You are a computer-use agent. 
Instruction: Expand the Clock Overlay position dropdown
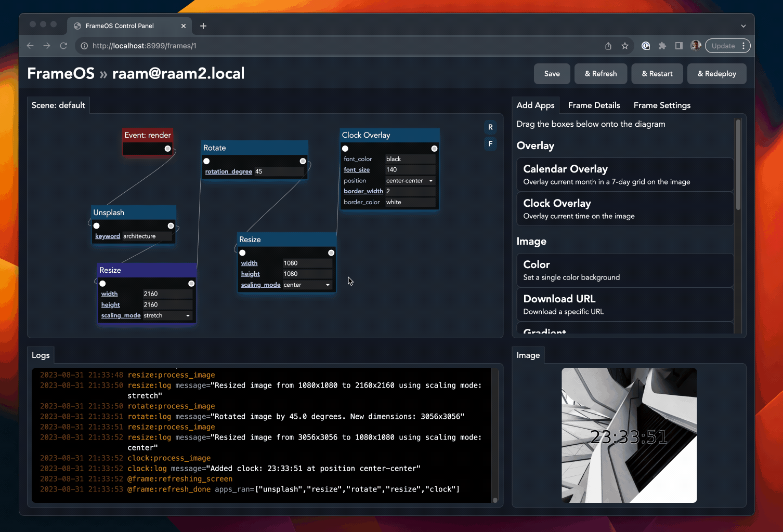tap(410, 181)
